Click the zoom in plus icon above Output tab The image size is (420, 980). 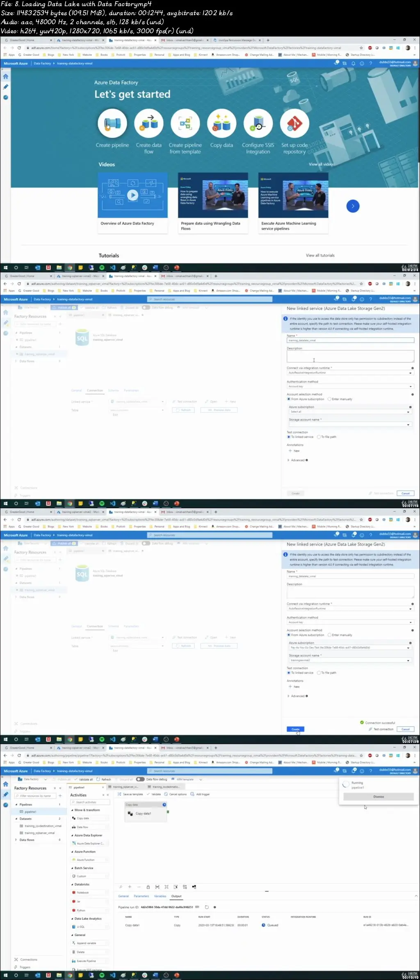130,887
